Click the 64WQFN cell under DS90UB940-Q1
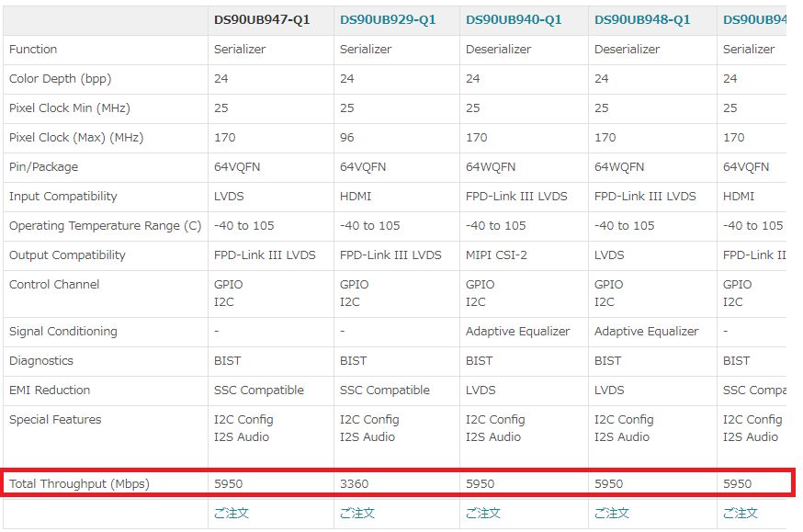Screen dimensions: 803x532 tap(491, 167)
